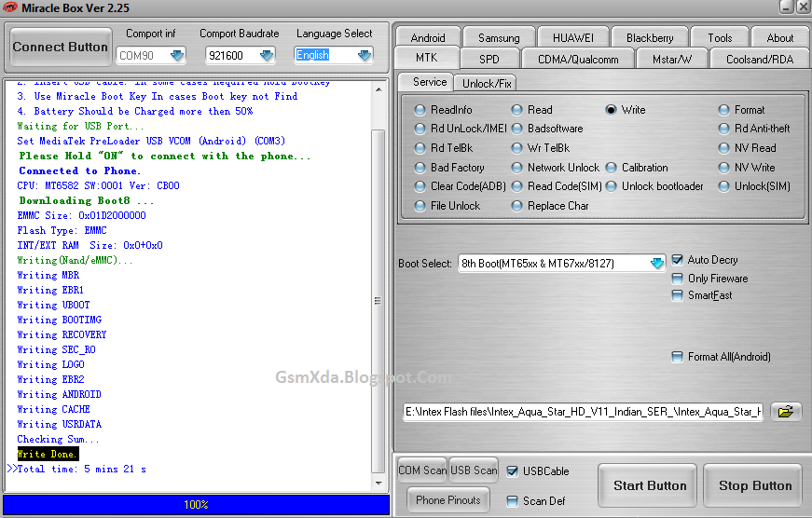
Task: Enable the Scan Def checkbox
Action: point(512,501)
